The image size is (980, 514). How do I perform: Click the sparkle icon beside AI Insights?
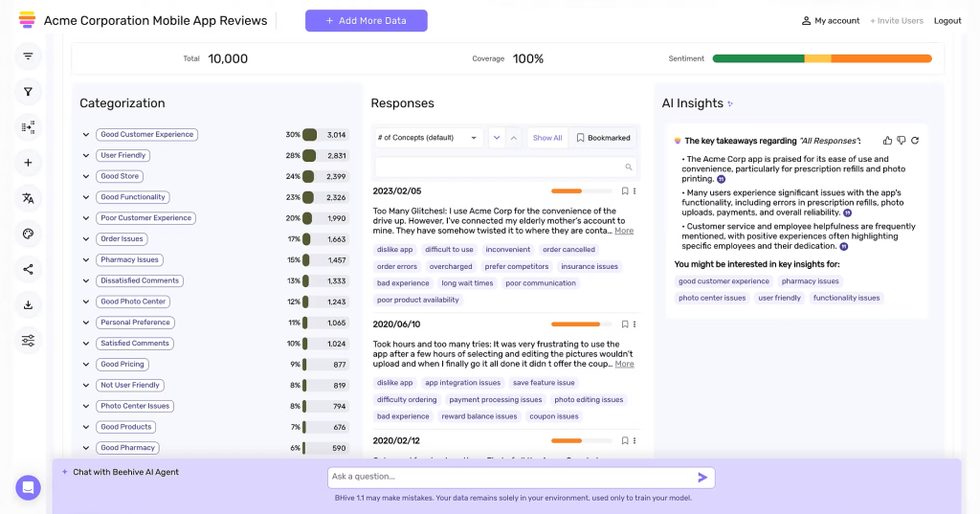(730, 103)
